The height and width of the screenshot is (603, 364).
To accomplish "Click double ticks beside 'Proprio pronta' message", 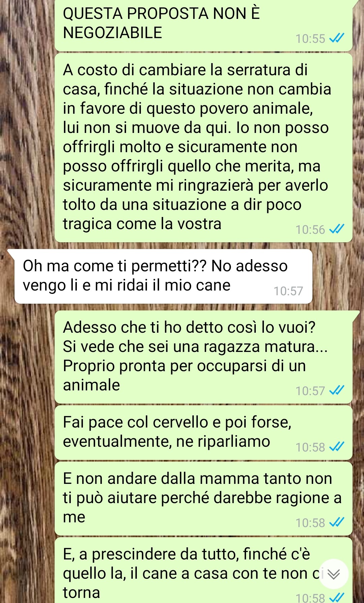I will pos(337,391).
